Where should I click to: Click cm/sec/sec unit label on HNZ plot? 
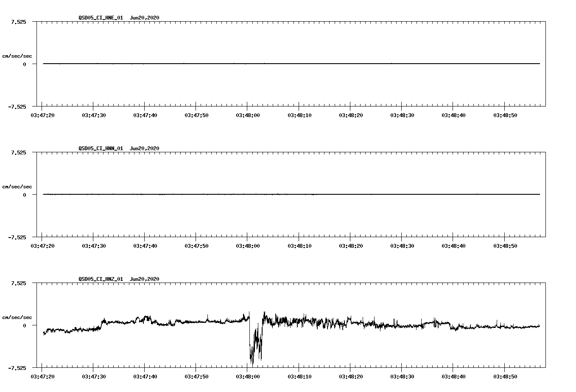click(17, 317)
